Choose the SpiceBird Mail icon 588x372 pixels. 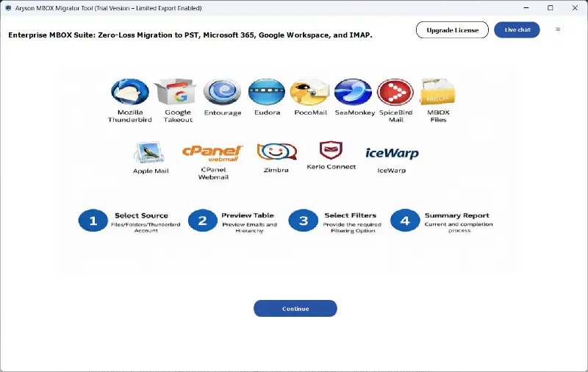click(x=395, y=92)
